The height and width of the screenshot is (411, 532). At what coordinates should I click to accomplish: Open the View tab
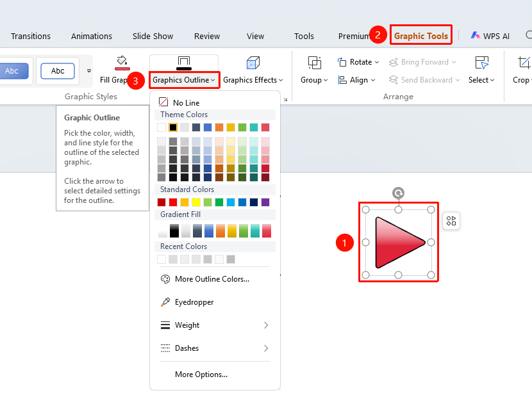[x=256, y=36]
